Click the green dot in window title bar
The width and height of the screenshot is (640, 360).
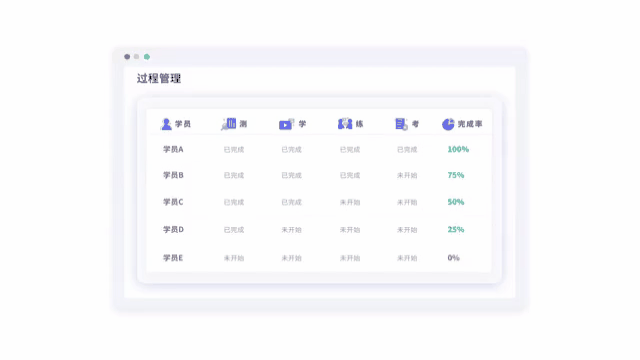coord(147,57)
